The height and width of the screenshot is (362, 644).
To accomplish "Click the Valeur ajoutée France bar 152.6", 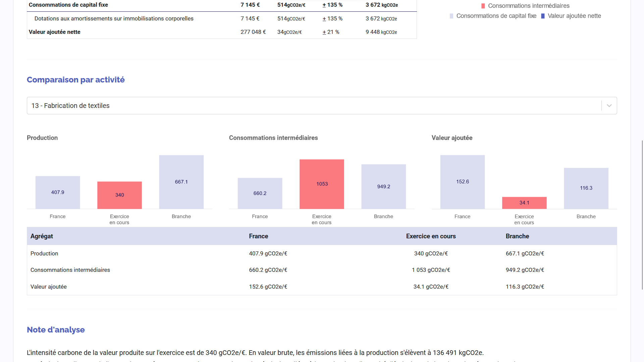I will [463, 182].
